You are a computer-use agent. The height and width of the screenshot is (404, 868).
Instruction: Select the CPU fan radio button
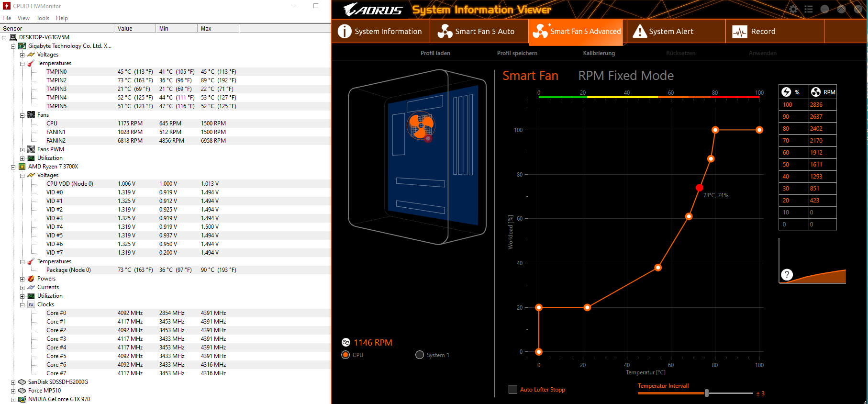click(x=345, y=355)
